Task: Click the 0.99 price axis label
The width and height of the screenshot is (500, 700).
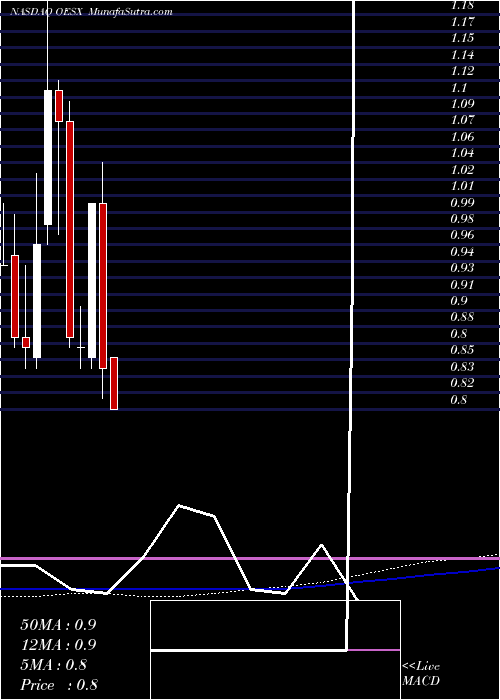Action: 462,203
